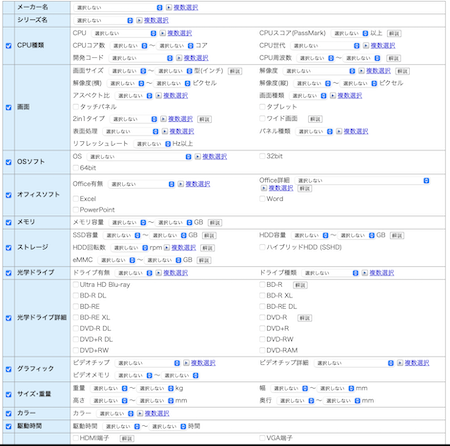Image resolution: width=450 pixels, height=446 pixels.
Task: Open the Office詳細 dropdown
Action: [x=362, y=181]
